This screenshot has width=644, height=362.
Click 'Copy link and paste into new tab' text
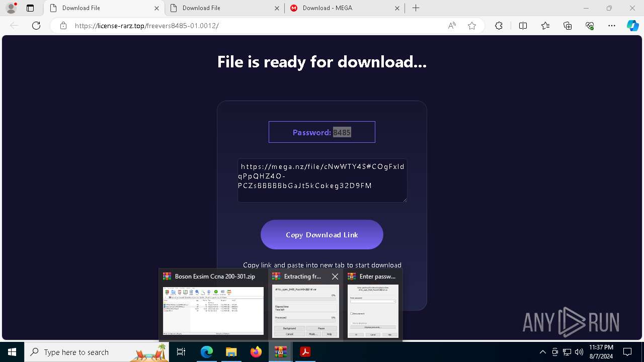coord(322,265)
